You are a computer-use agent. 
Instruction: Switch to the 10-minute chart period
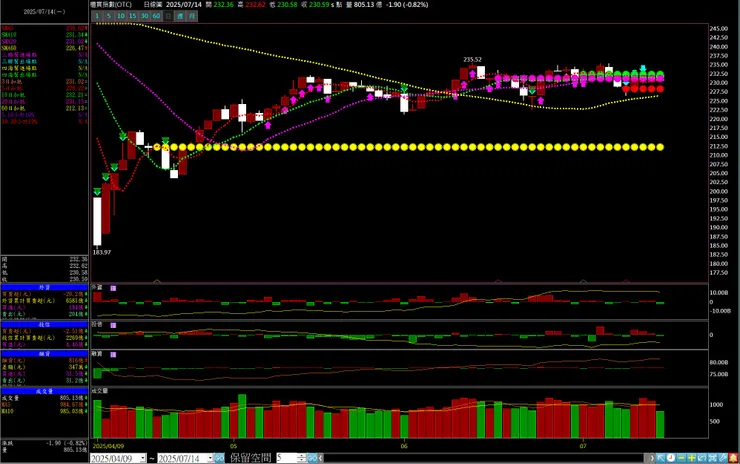pyautogui.click(x=121, y=16)
